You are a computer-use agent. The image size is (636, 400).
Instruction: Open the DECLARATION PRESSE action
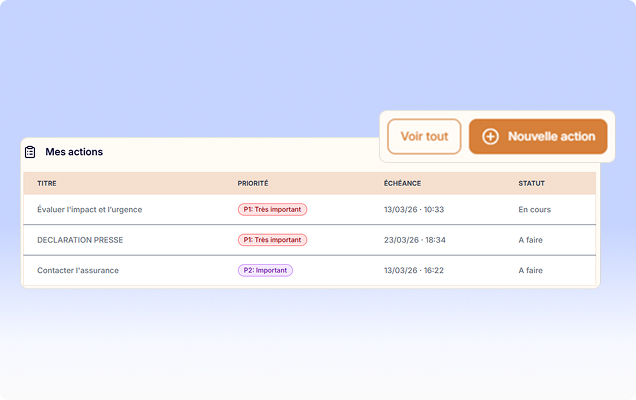tap(80, 240)
